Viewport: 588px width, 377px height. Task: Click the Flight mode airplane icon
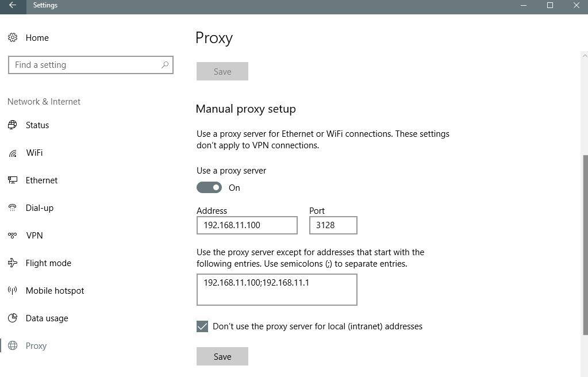(13, 263)
